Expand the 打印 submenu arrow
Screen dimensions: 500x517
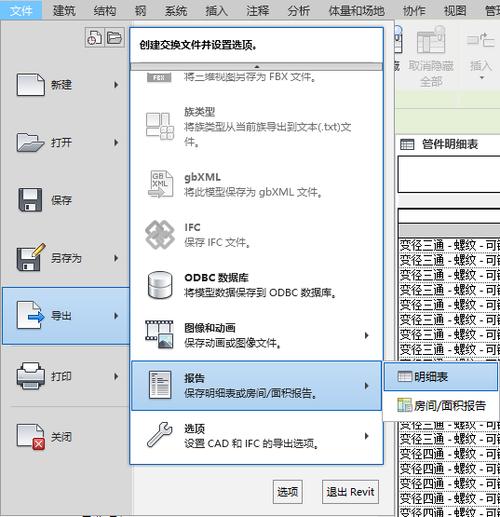click(x=116, y=376)
